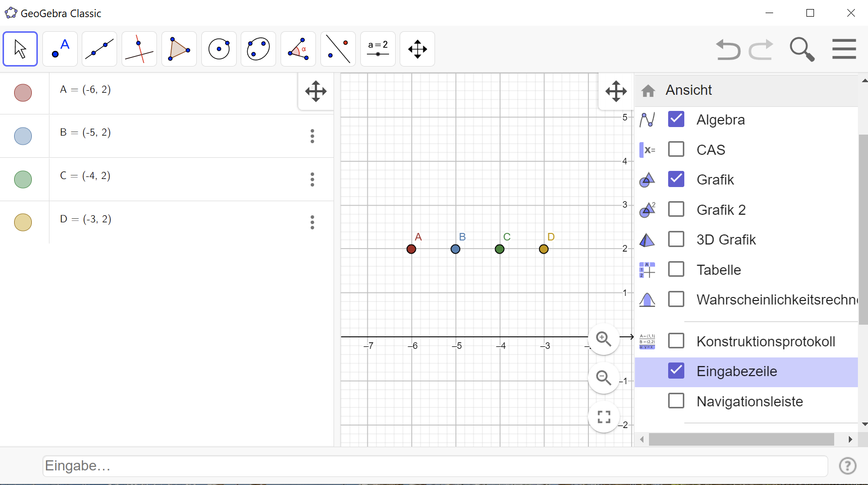Image resolution: width=868 pixels, height=485 pixels.
Task: Enable the Navigationsleiste option
Action: click(x=676, y=401)
